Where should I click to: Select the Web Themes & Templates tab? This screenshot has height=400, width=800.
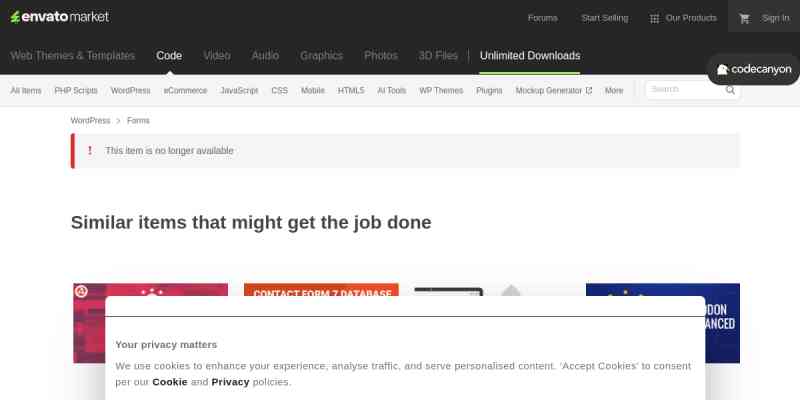pyautogui.click(x=73, y=56)
